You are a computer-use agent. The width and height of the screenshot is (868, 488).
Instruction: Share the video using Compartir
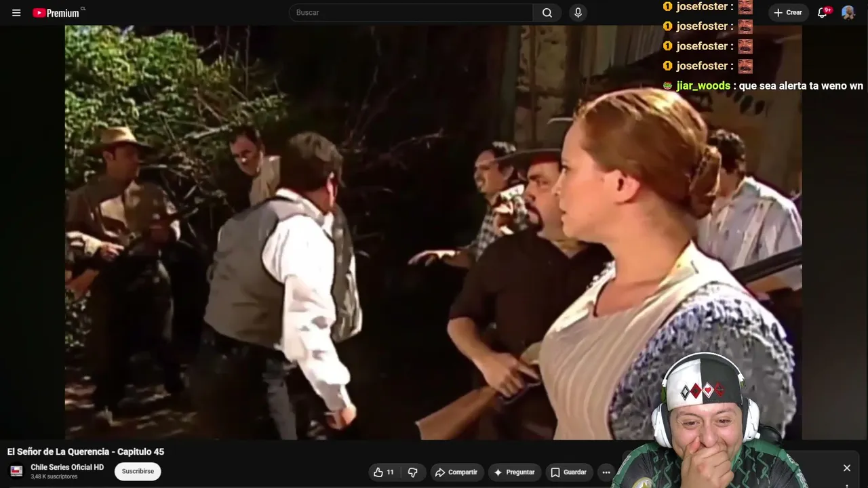coord(456,472)
